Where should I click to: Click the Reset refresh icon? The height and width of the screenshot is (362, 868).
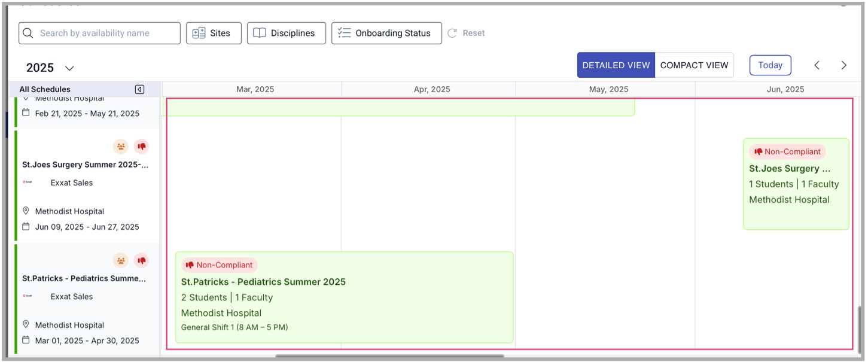click(x=453, y=33)
